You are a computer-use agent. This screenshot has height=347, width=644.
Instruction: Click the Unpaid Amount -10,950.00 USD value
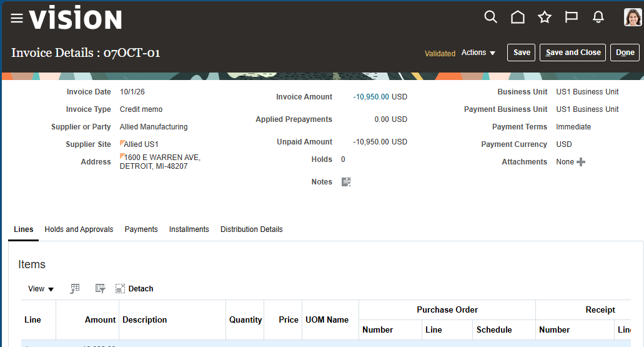[380, 142]
